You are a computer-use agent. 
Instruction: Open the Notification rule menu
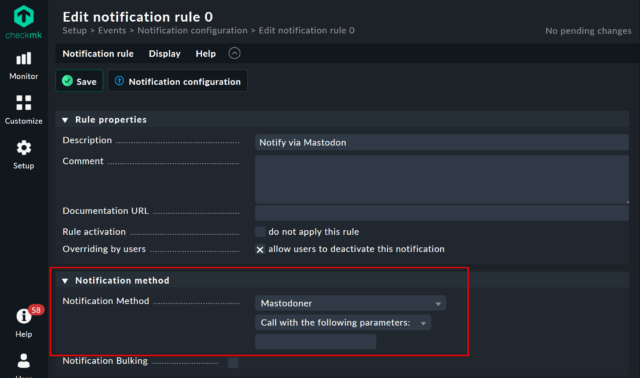click(98, 53)
